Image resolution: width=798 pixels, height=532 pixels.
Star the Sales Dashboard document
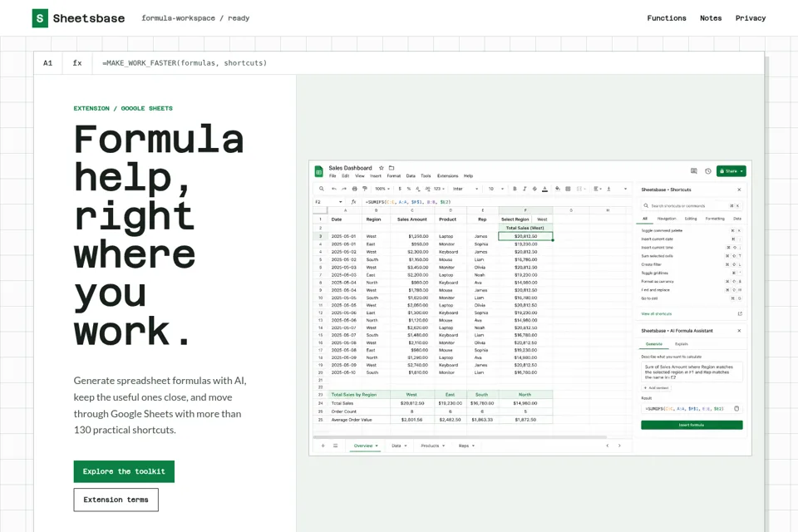coord(382,167)
